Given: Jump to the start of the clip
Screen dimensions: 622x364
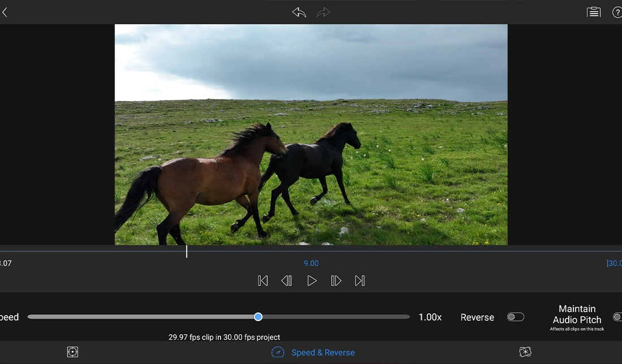Looking at the screenshot, I should [263, 281].
